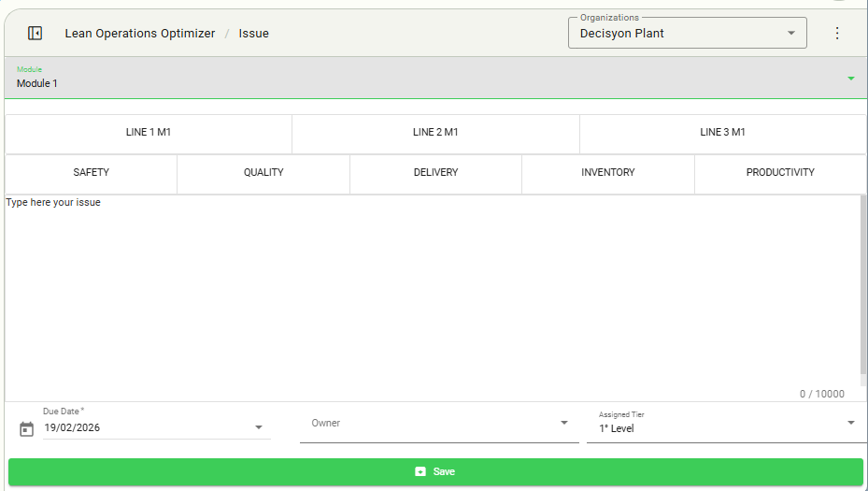Viewport: 868px width, 491px height.
Task: Choose the QUALITY category
Action: click(263, 173)
